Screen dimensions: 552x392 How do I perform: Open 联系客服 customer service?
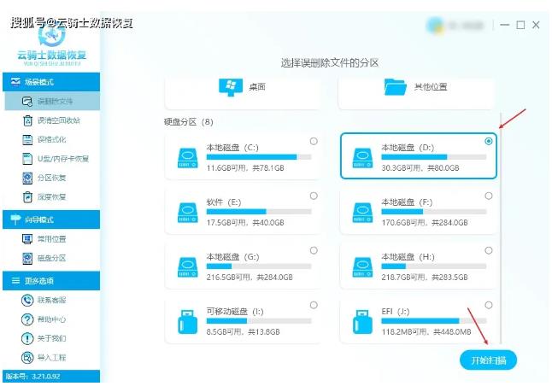[x=28, y=301]
